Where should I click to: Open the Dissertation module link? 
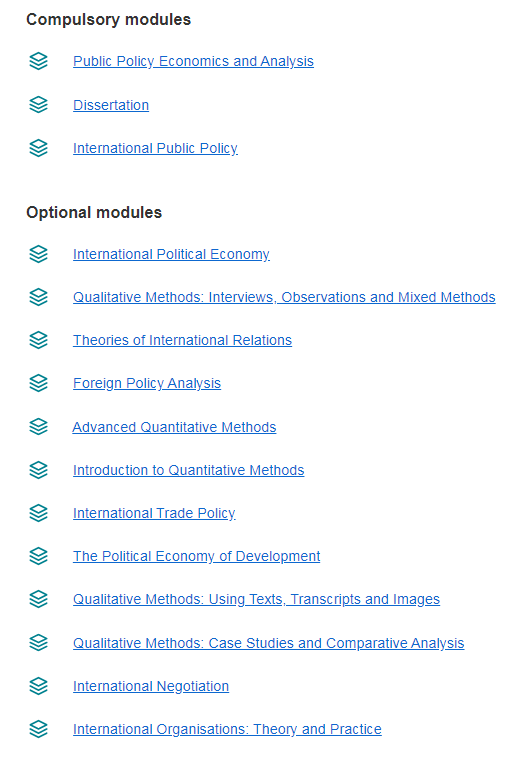click(x=111, y=105)
